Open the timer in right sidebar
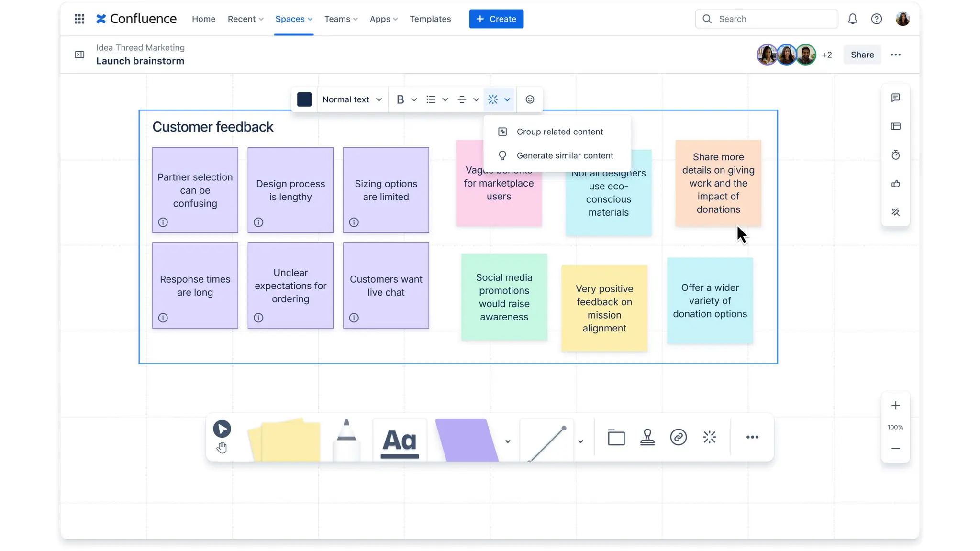This screenshot has height=551, width=980. point(895,155)
